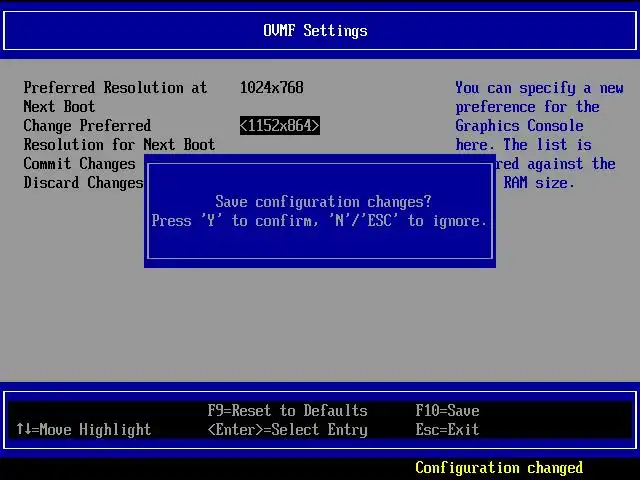
Task: Click the OVMF Settings title text
Action: point(315,31)
